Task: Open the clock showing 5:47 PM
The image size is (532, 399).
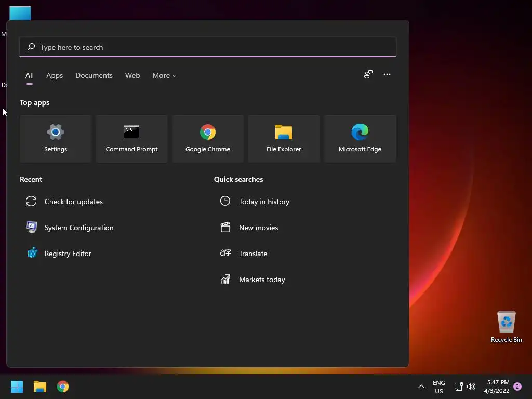Action: pos(497,387)
